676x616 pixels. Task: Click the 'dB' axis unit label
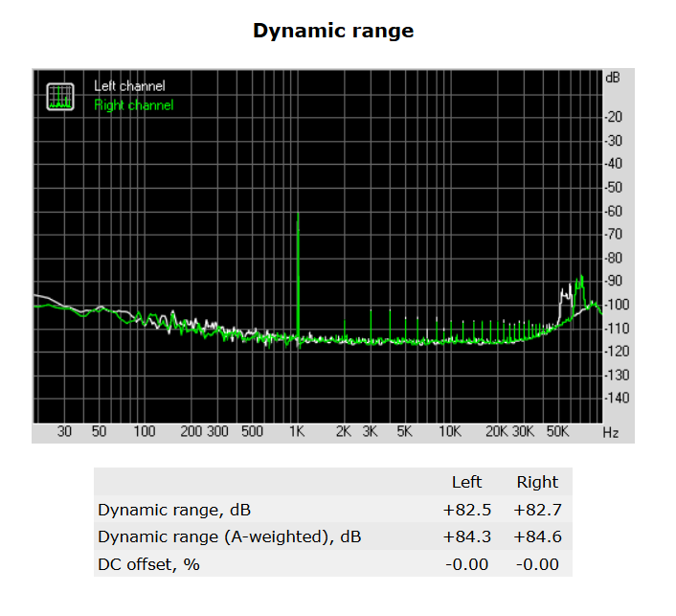613,78
